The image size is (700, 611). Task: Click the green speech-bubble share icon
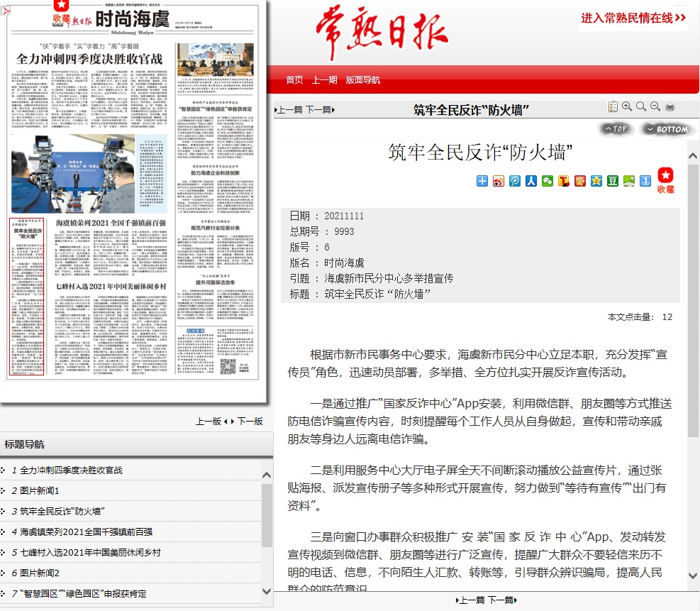tap(629, 181)
